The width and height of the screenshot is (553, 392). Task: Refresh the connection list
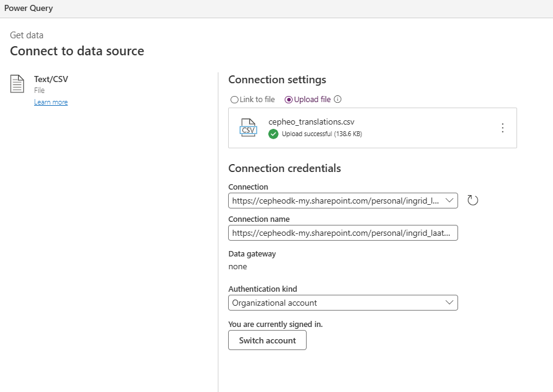coord(473,201)
